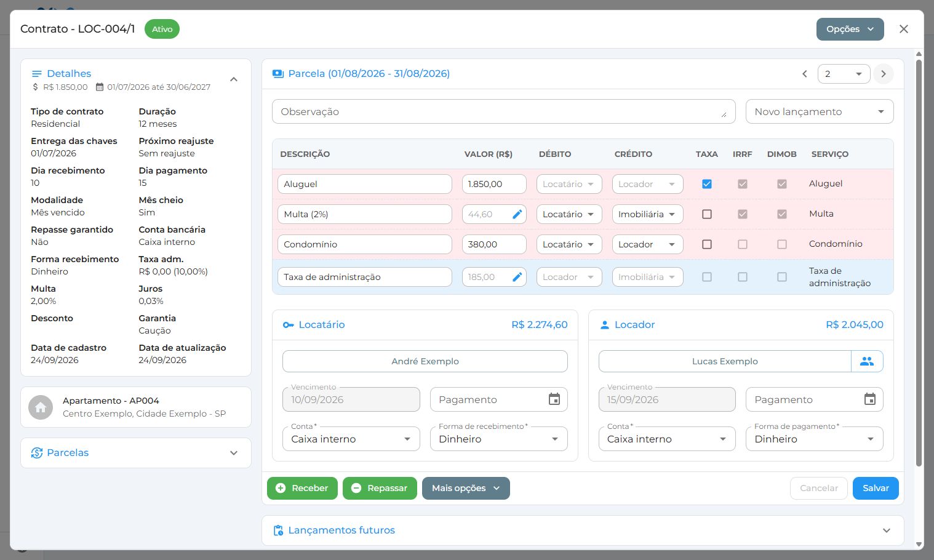Click the Observação text field
The image size is (934, 560).
(503, 111)
